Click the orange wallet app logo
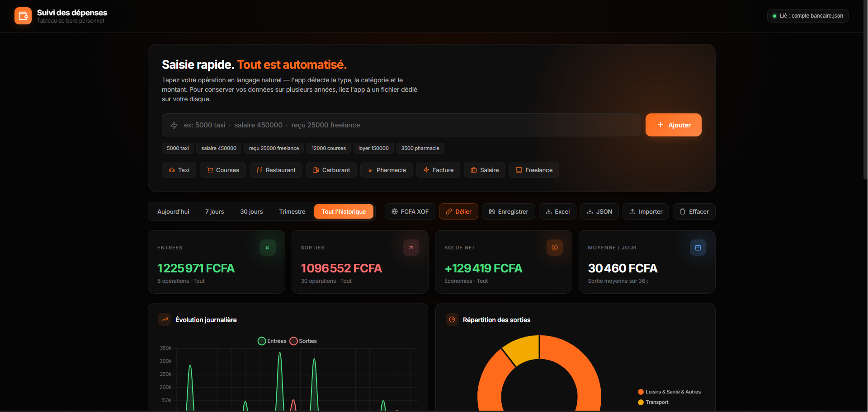Viewport: 868px width, 412px height. (x=23, y=16)
